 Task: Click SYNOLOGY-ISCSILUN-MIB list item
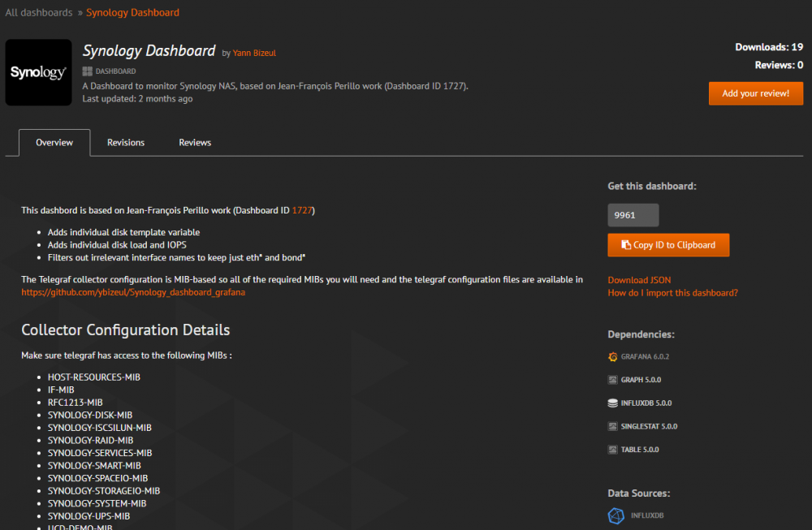coord(99,428)
